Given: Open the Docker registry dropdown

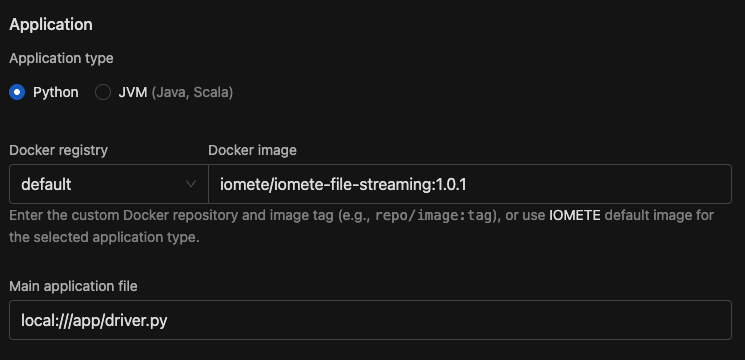Looking at the screenshot, I should 109,184.
